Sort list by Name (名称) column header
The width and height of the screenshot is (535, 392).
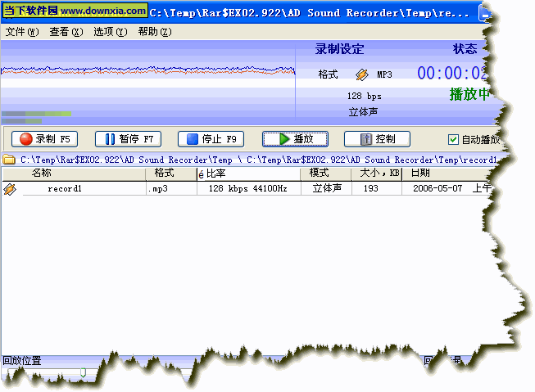41,173
